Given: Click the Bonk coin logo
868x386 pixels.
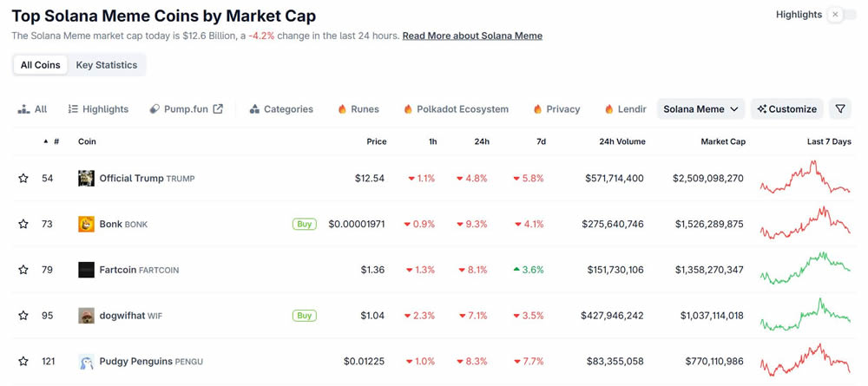Looking at the screenshot, I should 86,224.
